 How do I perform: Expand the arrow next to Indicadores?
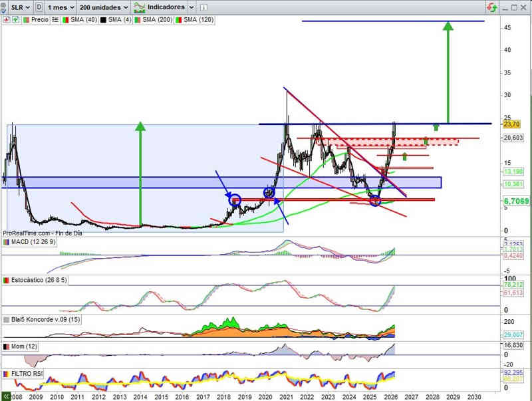click(192, 7)
